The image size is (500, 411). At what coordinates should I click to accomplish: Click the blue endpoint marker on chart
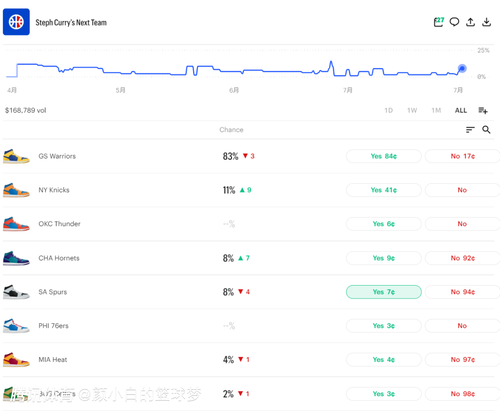pyautogui.click(x=462, y=68)
